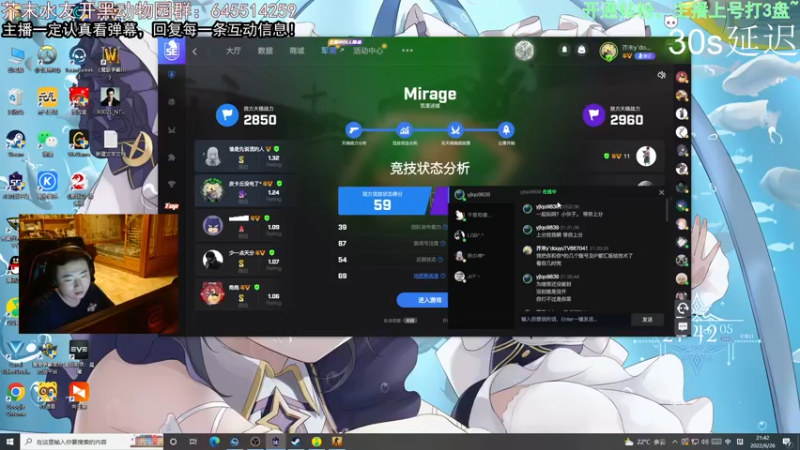Open the Top ranking sidebar icon
Image resolution: width=800 pixels, height=450 pixels.
point(171,206)
